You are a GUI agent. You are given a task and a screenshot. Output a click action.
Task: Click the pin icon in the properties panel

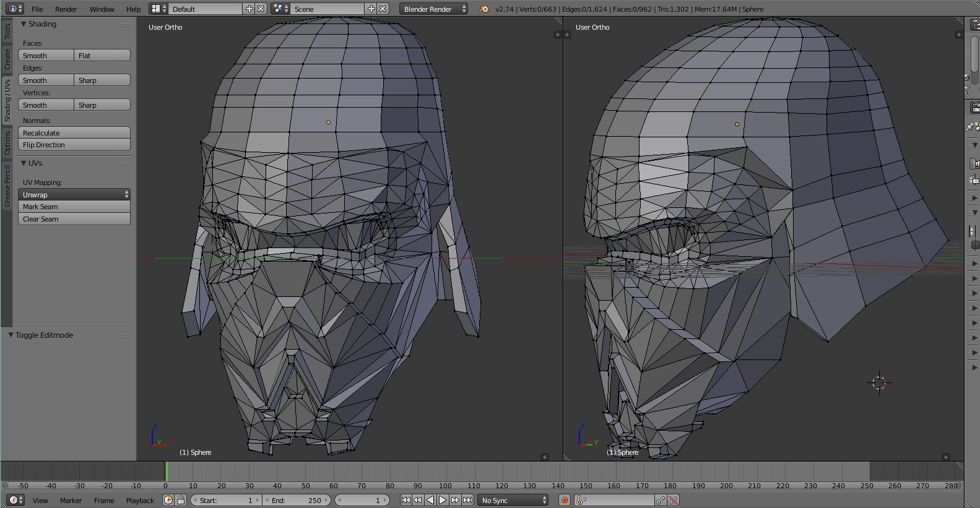[971, 127]
